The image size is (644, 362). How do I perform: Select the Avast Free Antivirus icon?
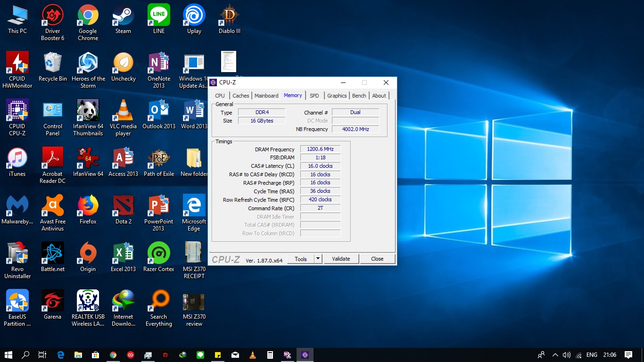[53, 213]
